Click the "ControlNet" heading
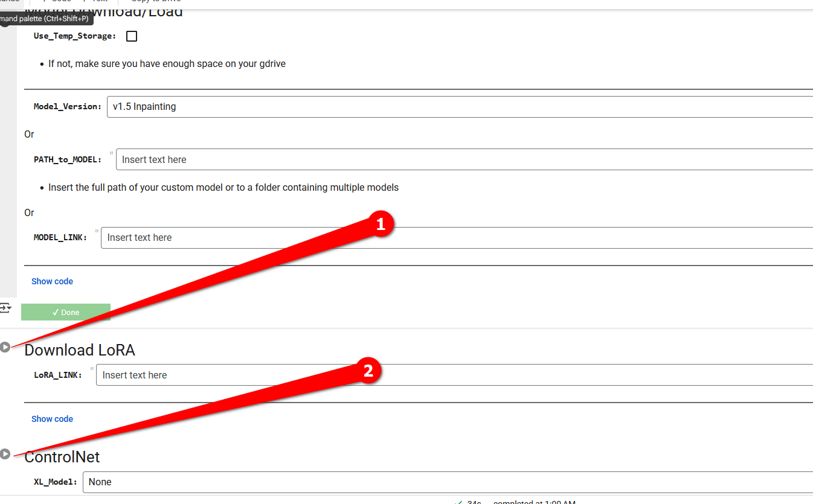Image resolution: width=813 pixels, height=504 pixels. (62, 457)
